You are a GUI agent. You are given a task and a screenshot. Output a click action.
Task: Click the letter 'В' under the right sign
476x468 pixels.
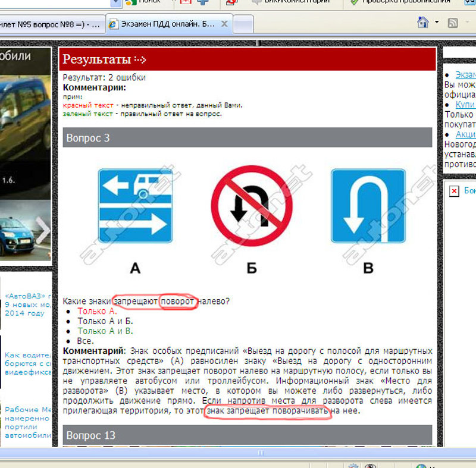click(x=368, y=268)
